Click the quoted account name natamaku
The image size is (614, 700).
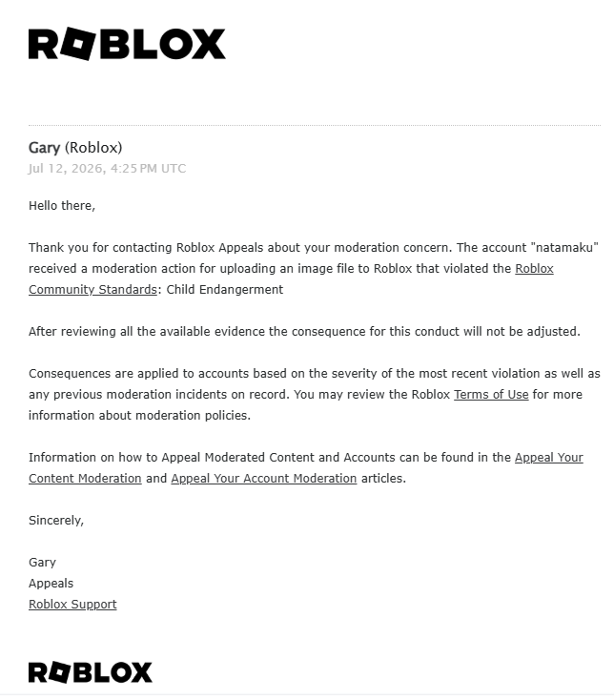(x=564, y=247)
